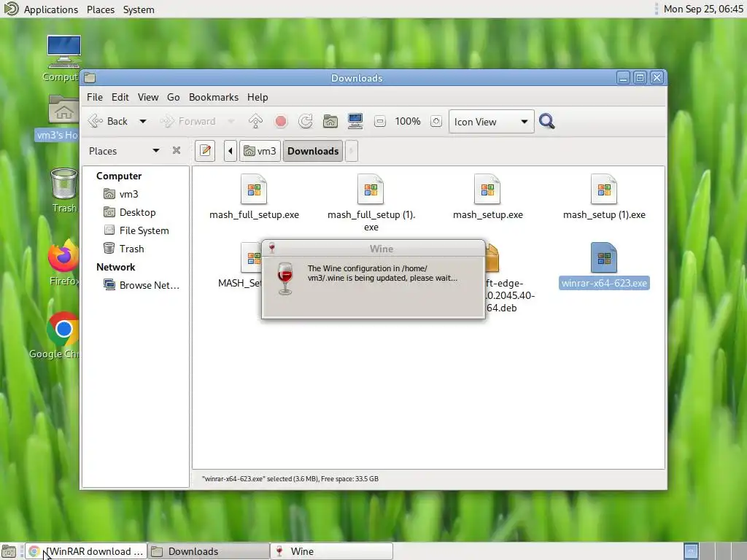
Task: Click the Wine glass icon in dialog
Action: pyautogui.click(x=285, y=279)
